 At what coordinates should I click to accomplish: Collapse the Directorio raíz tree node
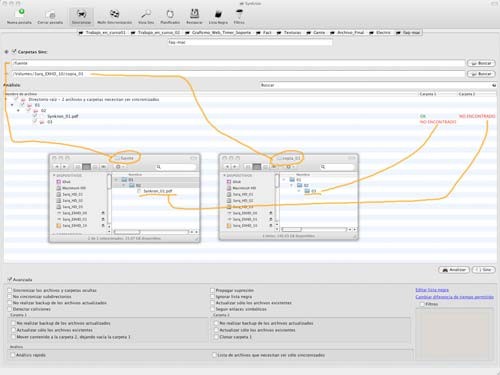point(6,99)
